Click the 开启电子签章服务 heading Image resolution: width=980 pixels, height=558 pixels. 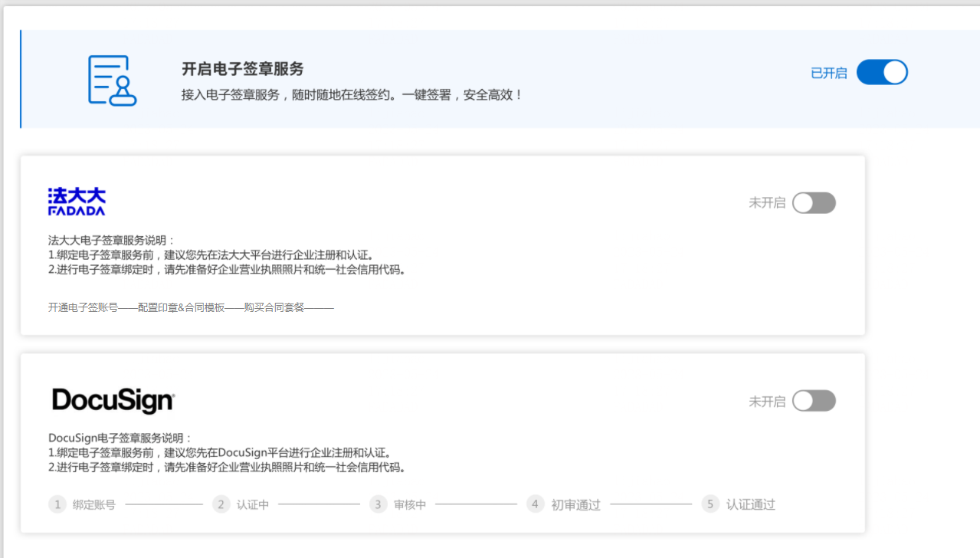pyautogui.click(x=243, y=69)
